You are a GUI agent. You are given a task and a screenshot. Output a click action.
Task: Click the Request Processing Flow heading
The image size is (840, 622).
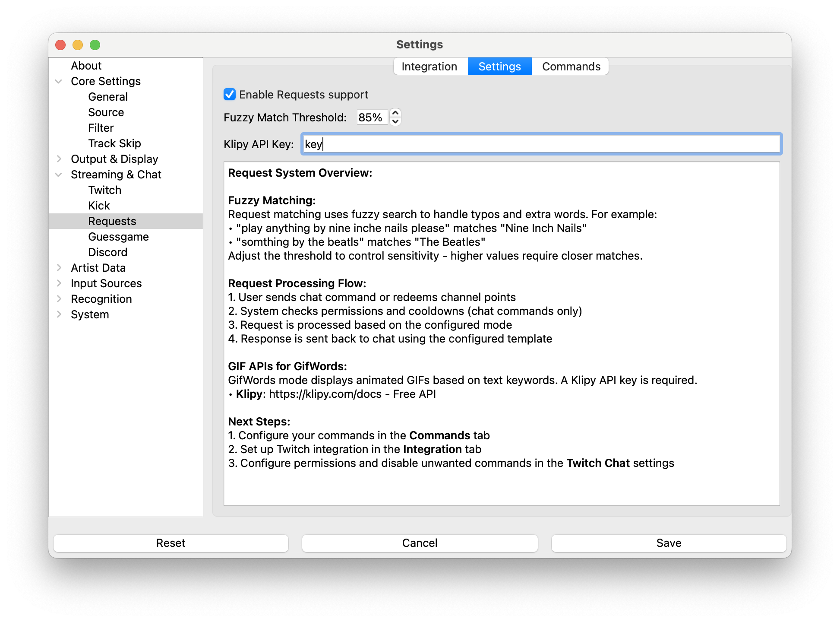(297, 283)
